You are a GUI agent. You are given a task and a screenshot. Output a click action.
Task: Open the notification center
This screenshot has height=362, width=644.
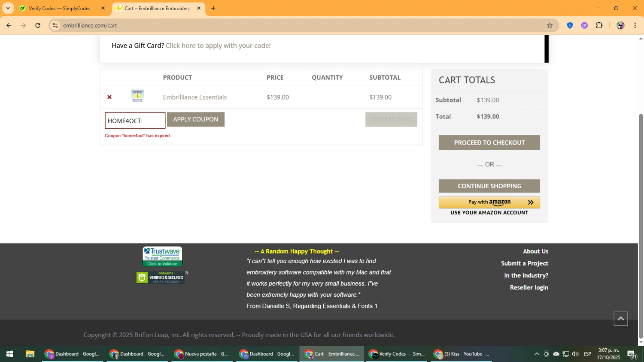pyautogui.click(x=632, y=354)
